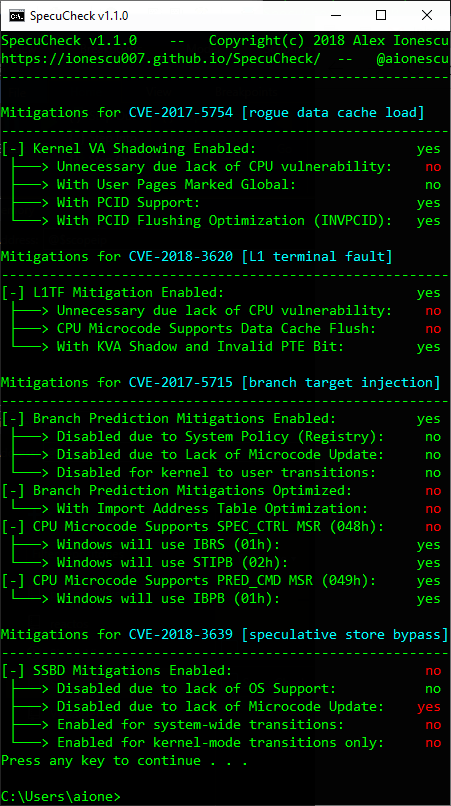Click the CVE-2018-3620 identifier text

pos(181,256)
